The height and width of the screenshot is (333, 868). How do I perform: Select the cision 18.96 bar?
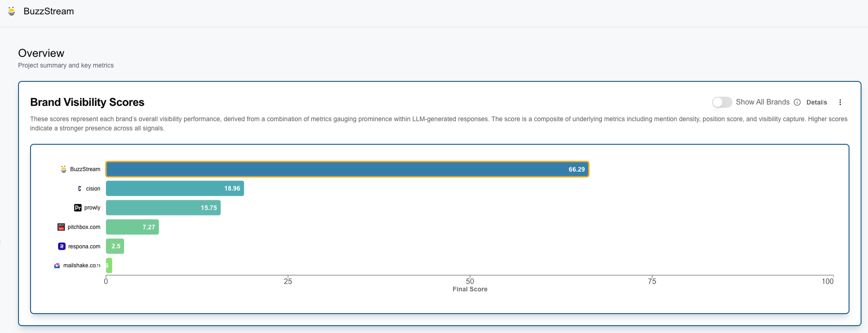tap(175, 189)
